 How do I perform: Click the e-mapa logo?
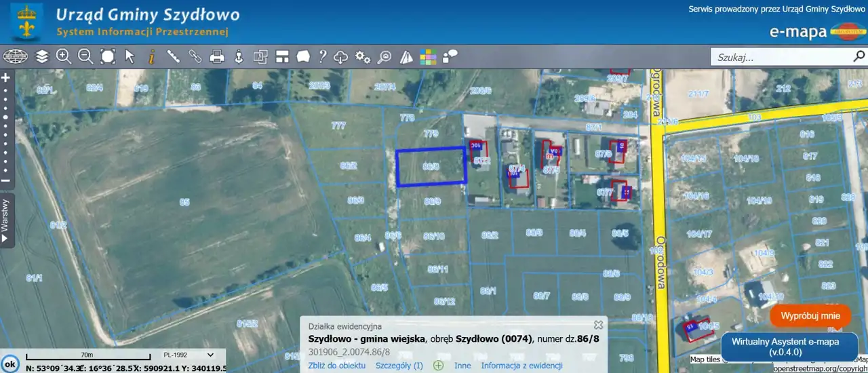[x=817, y=31]
